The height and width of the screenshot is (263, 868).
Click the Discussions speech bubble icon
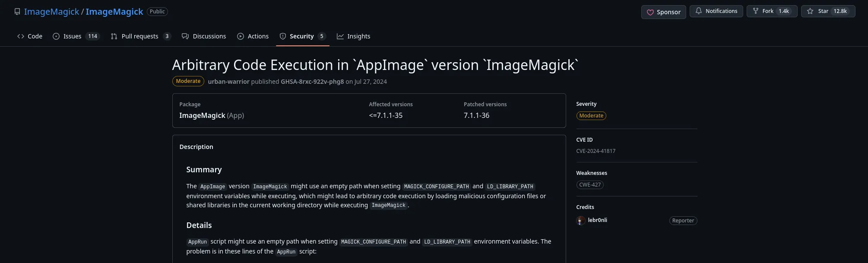click(x=185, y=36)
